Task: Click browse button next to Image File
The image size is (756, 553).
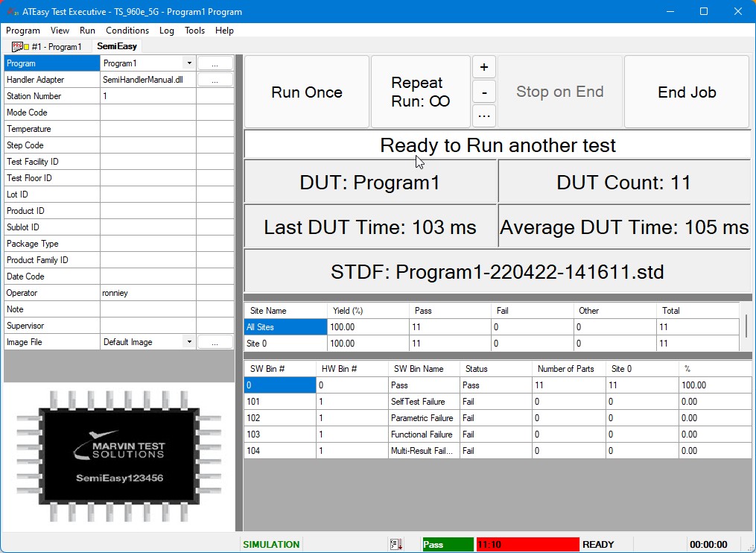Action: tap(215, 342)
